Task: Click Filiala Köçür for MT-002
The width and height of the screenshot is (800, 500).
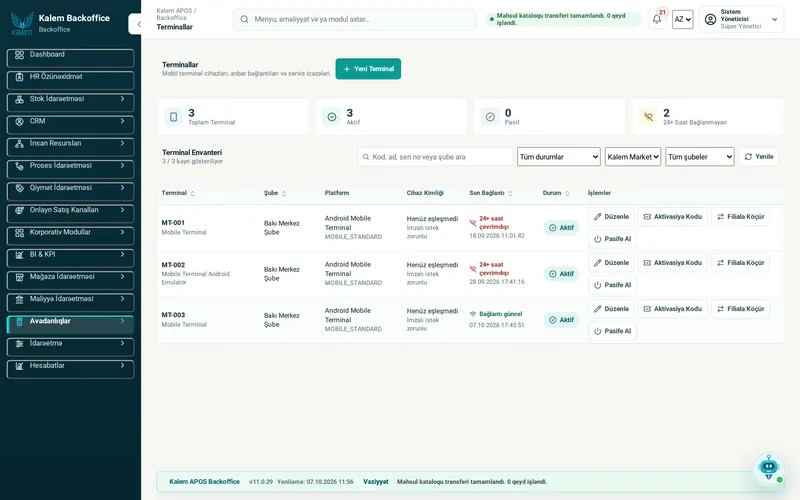Action: pos(740,263)
